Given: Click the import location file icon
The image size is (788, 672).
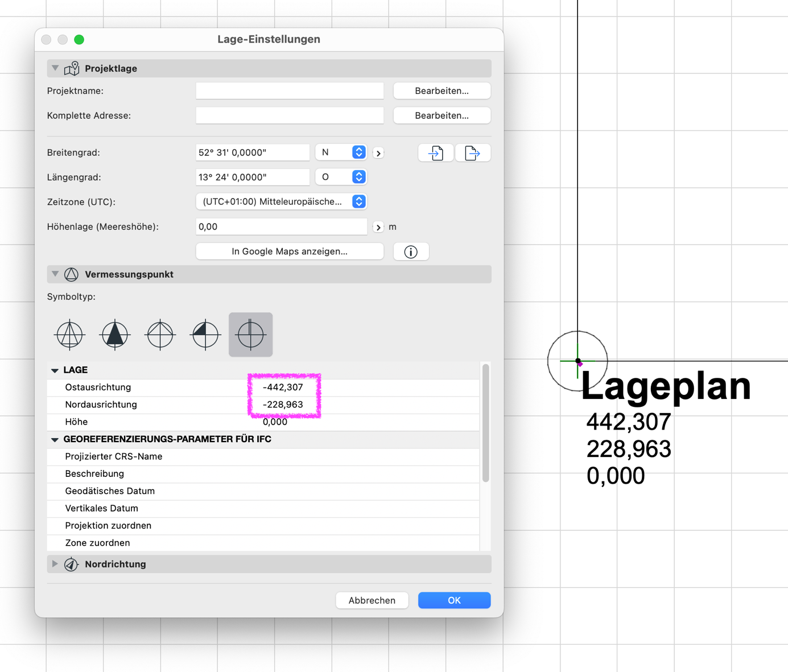Looking at the screenshot, I should click(x=436, y=153).
